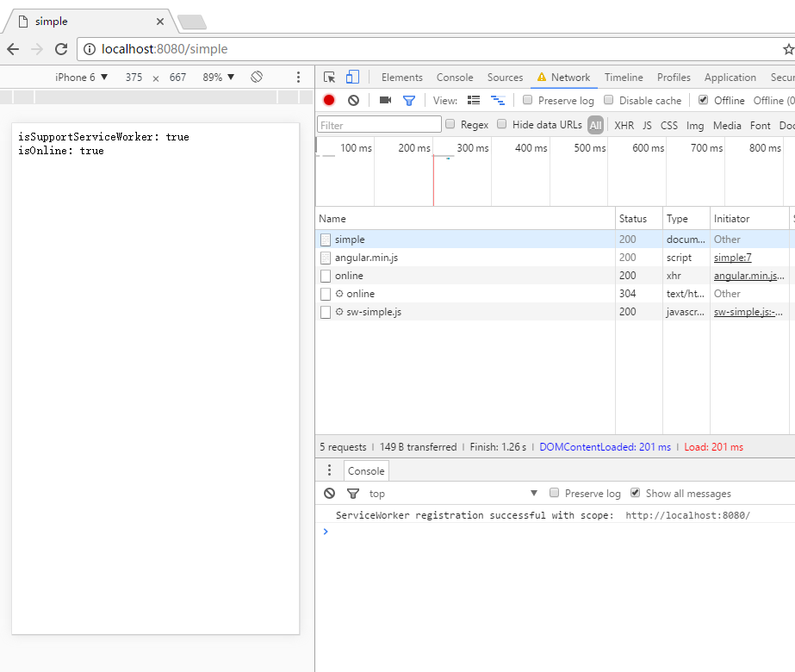Open the Offline throttling dropdown
Viewport: 795px width, 672px height.
click(x=773, y=101)
